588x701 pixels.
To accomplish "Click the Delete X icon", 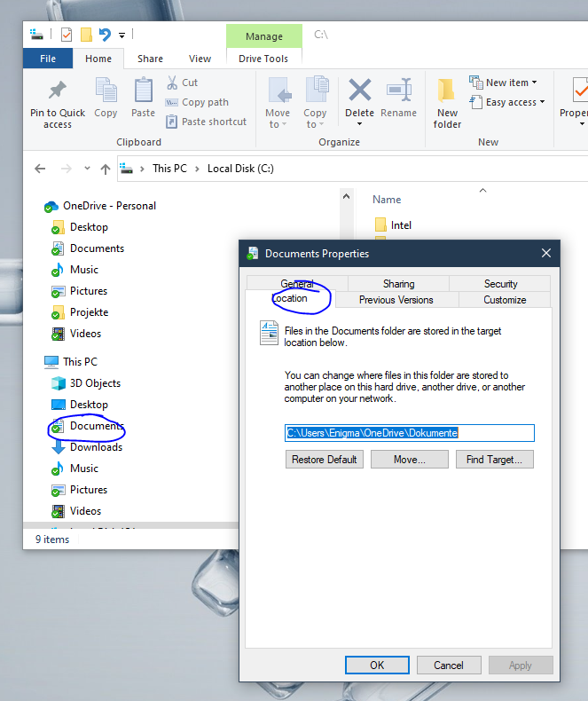I will click(360, 90).
